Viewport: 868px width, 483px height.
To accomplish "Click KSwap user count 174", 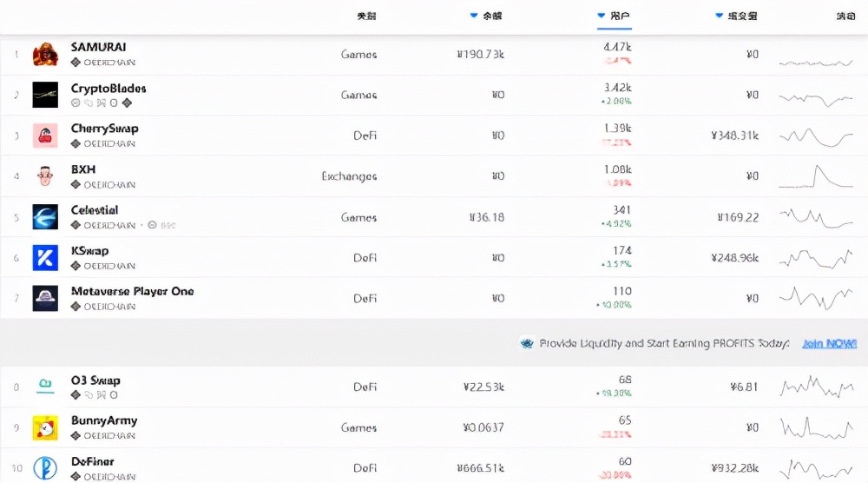I will [622, 250].
